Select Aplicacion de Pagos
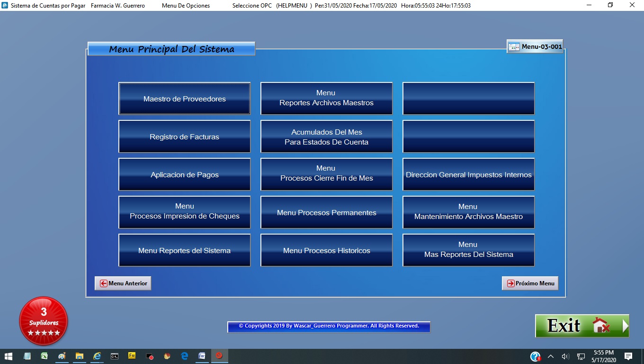 click(x=184, y=174)
